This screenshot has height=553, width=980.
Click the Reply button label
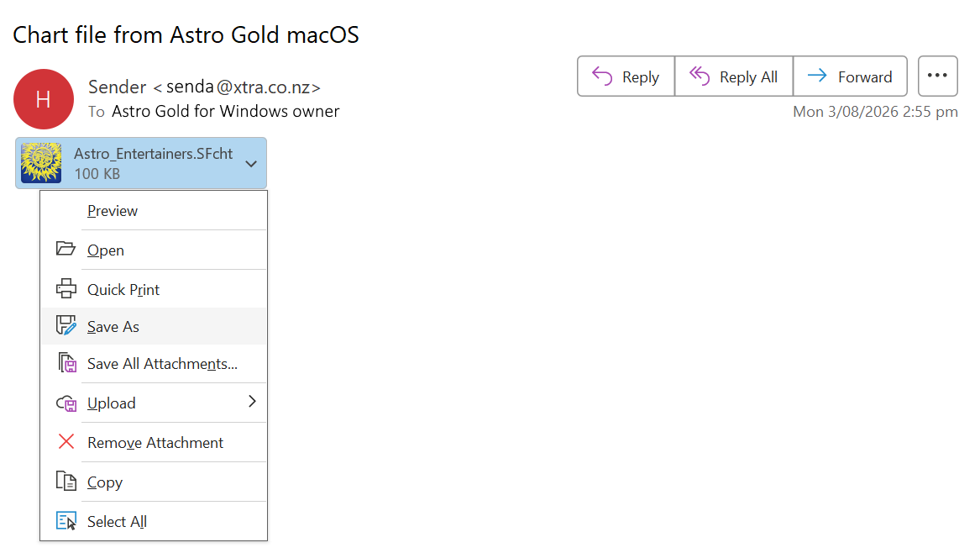pyautogui.click(x=641, y=77)
